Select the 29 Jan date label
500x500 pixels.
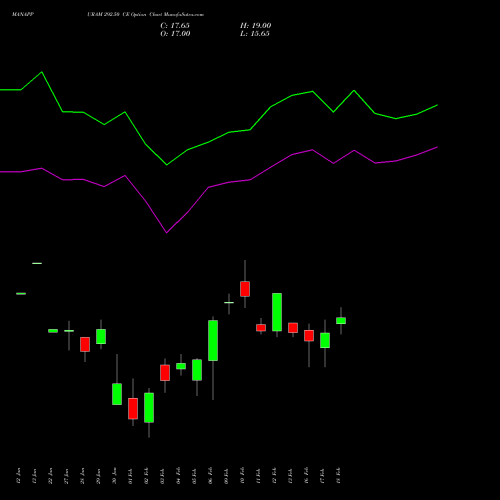(98, 476)
